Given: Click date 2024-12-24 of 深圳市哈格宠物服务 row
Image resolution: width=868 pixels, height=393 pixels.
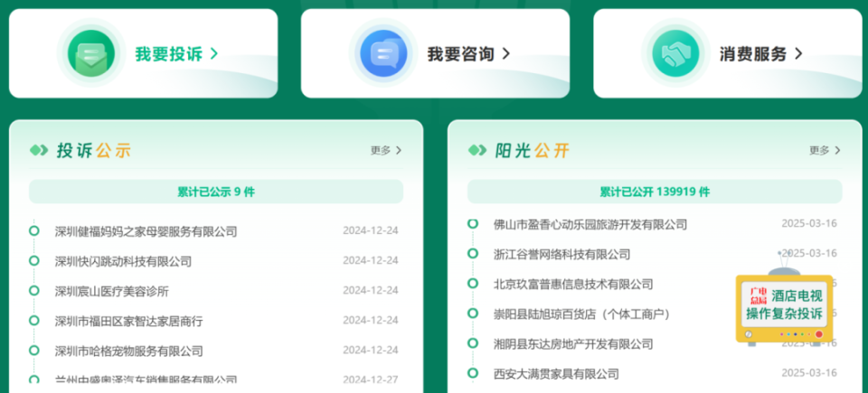Looking at the screenshot, I should click(371, 351).
